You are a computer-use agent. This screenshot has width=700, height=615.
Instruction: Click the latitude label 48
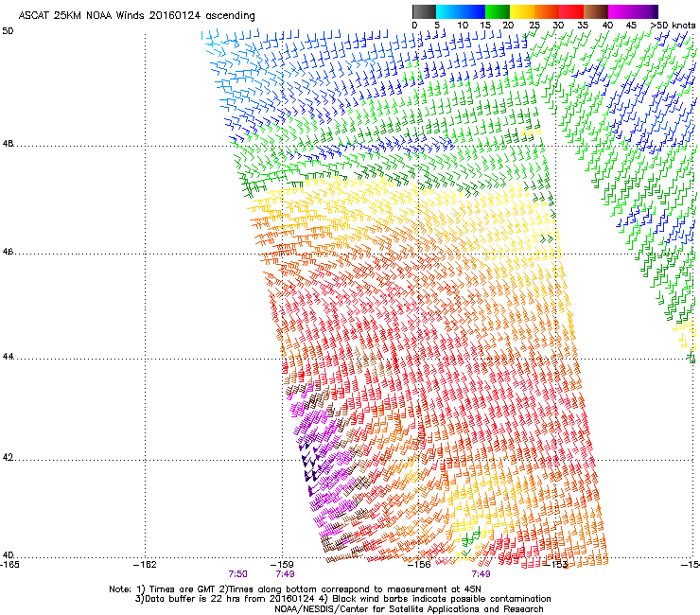[x=8, y=144]
